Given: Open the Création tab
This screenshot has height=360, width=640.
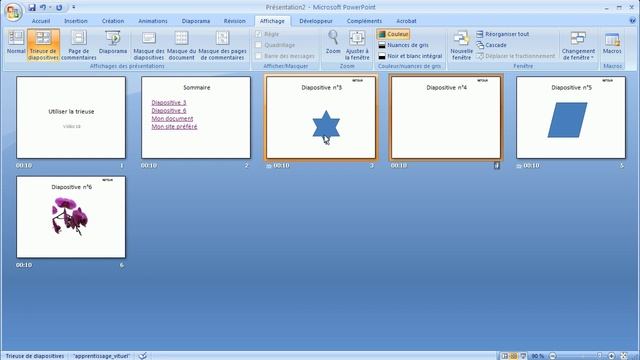Looking at the screenshot, I should point(113,21).
